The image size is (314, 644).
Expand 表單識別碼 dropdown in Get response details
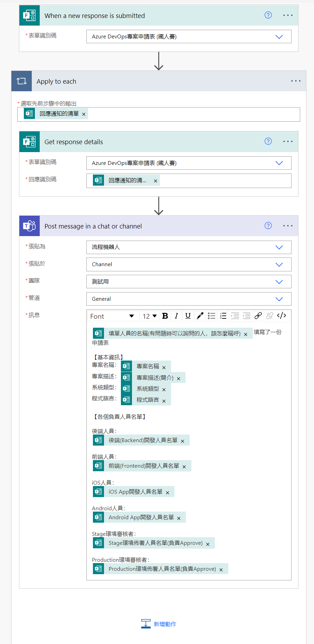279,163
